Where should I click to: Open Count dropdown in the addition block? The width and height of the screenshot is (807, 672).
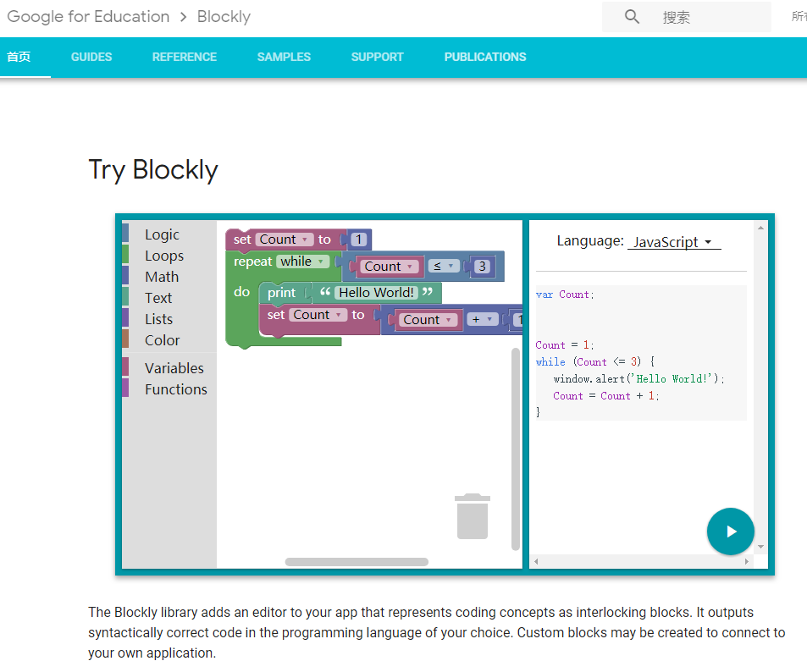pyautogui.click(x=428, y=320)
